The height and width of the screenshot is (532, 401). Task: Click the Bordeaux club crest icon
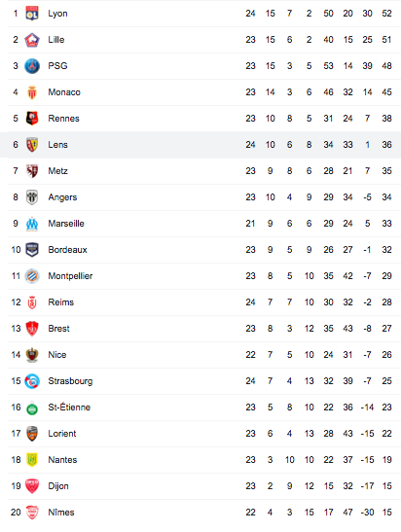click(x=32, y=250)
